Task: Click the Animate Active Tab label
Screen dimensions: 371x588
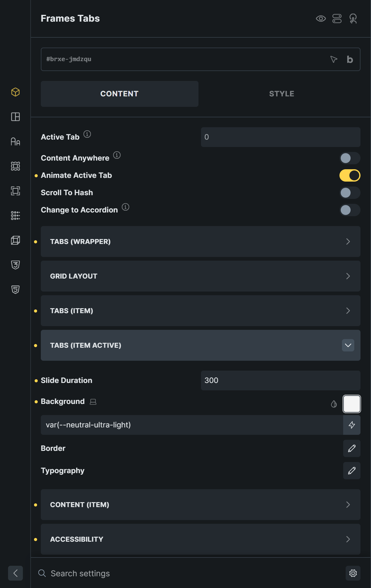Action: (76, 175)
